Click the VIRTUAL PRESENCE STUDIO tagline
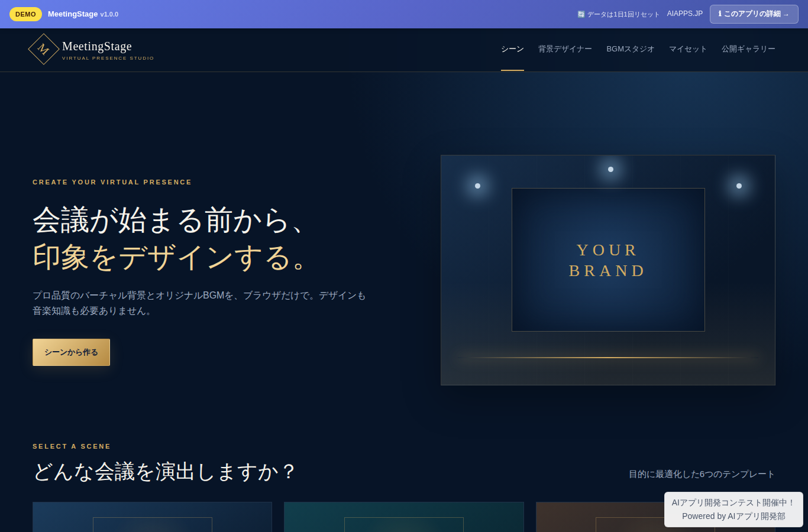Image resolution: width=808 pixels, height=532 pixels. coord(108,58)
